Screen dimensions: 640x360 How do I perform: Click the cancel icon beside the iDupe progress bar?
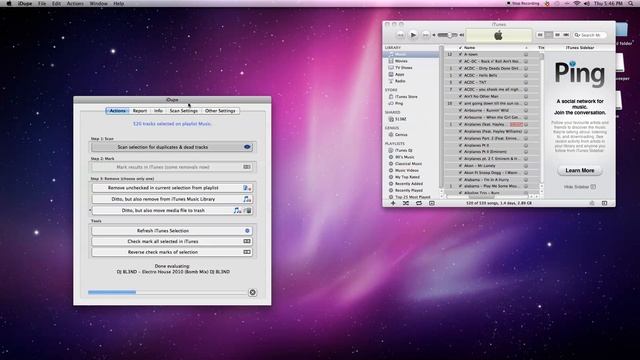click(252, 292)
